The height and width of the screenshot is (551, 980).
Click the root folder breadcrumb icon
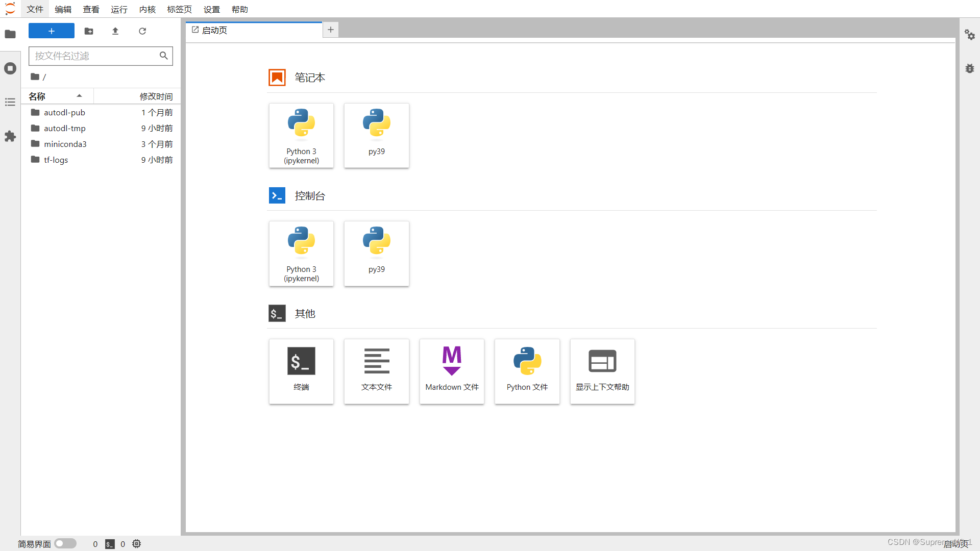(35, 77)
